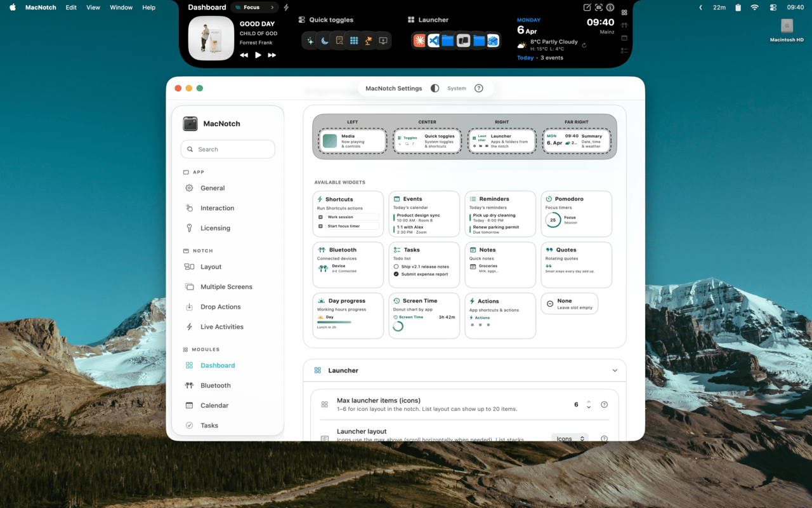Increase max launcher items with the stepper
Image resolution: width=812 pixels, height=508 pixels.
(x=589, y=401)
